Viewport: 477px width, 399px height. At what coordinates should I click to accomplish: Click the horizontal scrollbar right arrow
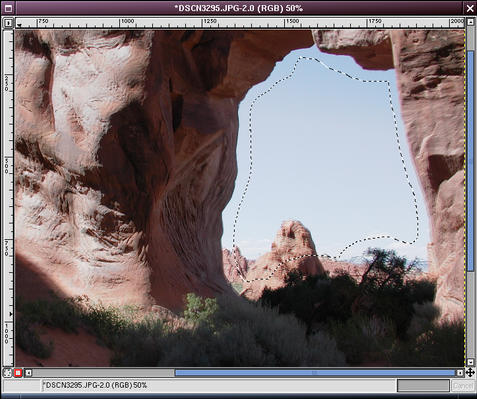pyautogui.click(x=460, y=373)
